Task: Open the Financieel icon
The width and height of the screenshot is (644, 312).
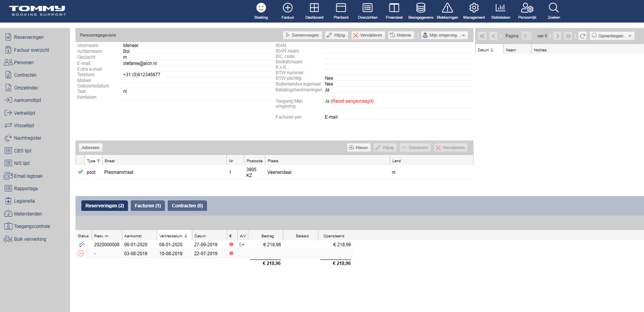Action: [x=394, y=8]
